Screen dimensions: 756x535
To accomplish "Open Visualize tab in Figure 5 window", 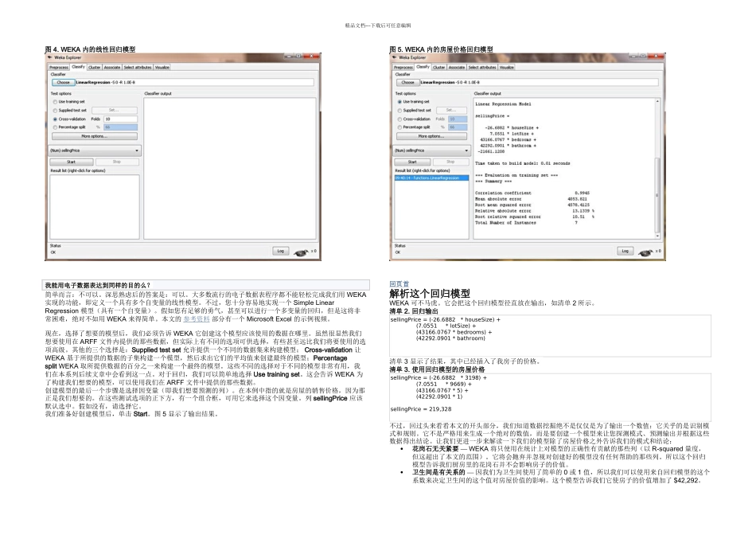I will (x=507, y=68).
